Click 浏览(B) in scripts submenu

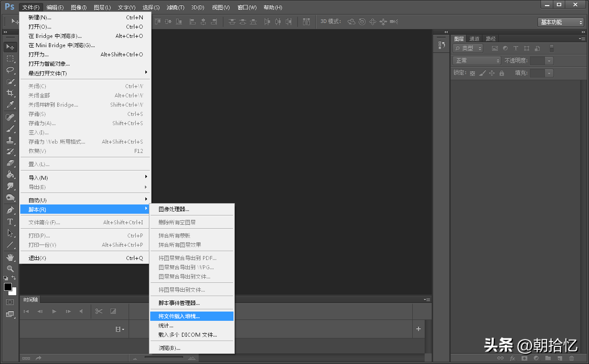click(x=192, y=348)
